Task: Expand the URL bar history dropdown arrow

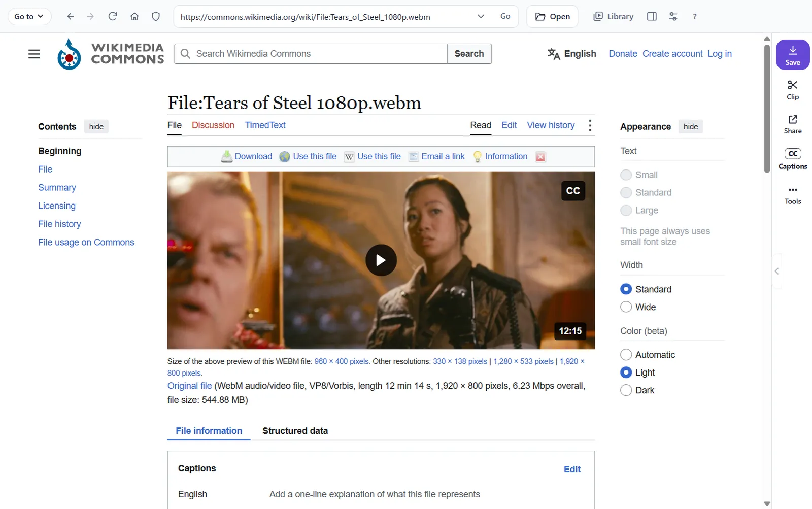Action: [x=481, y=16]
